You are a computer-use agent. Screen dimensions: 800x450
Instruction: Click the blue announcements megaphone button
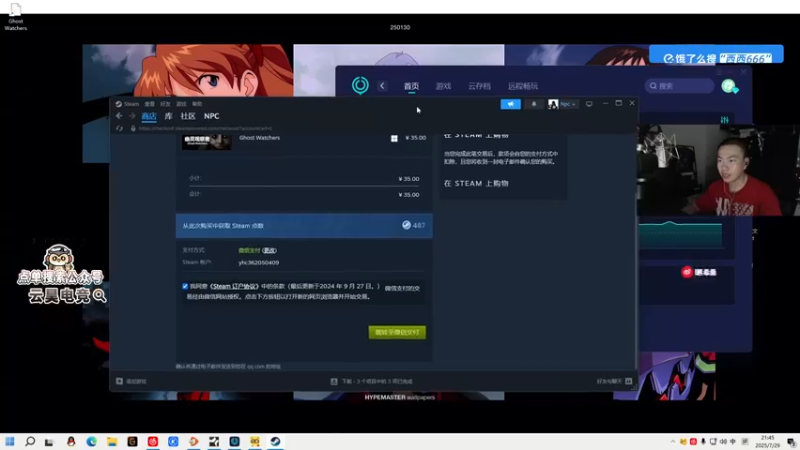coord(511,104)
